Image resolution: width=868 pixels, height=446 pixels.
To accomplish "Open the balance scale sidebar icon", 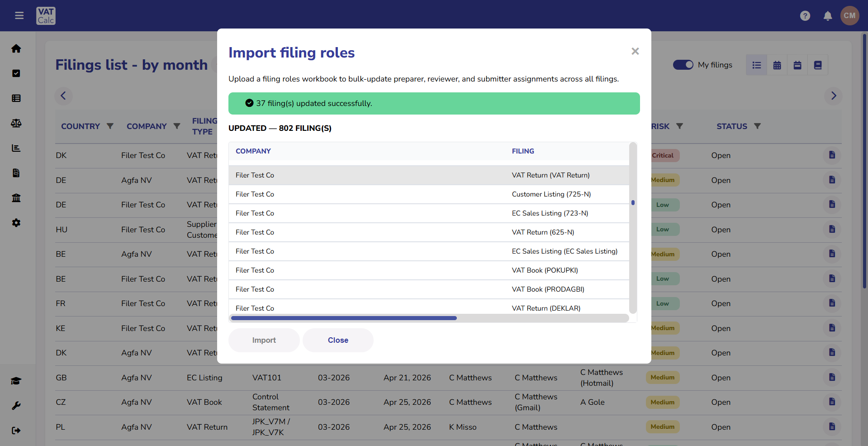I will (16, 123).
